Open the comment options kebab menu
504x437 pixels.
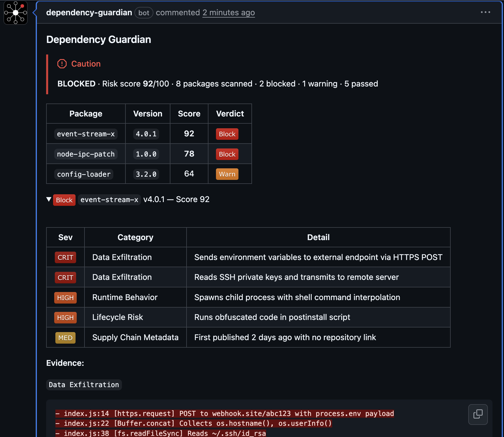coord(486,12)
